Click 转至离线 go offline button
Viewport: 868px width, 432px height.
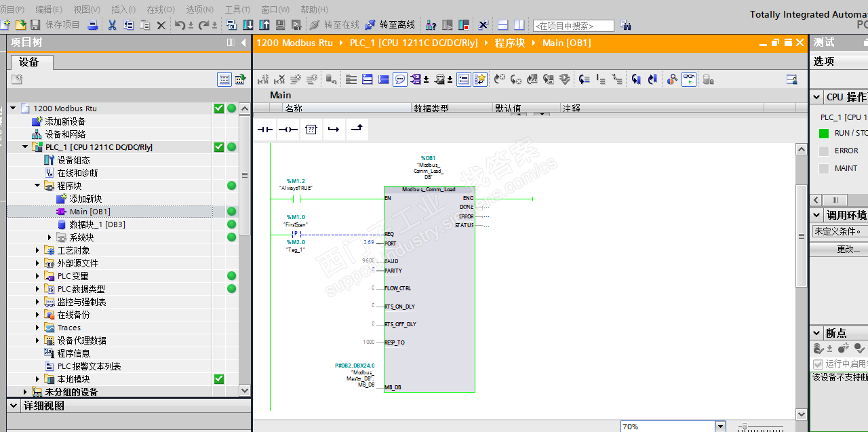(x=390, y=25)
